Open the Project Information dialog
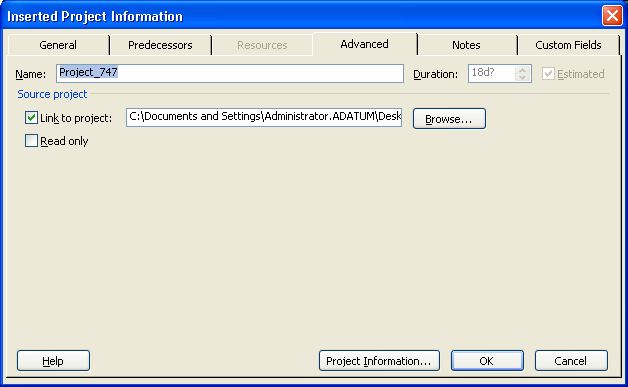Image resolution: width=628 pixels, height=387 pixels. 379,361
